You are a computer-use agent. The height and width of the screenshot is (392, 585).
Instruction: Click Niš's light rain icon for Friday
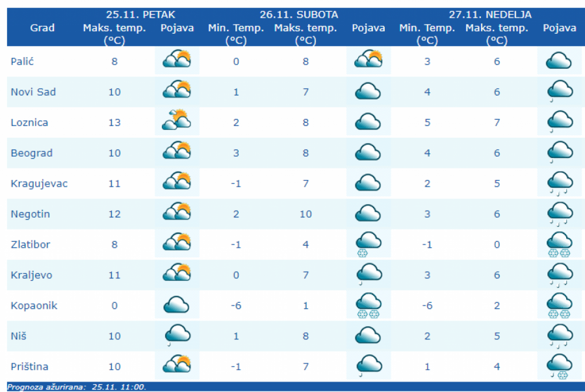point(175,336)
